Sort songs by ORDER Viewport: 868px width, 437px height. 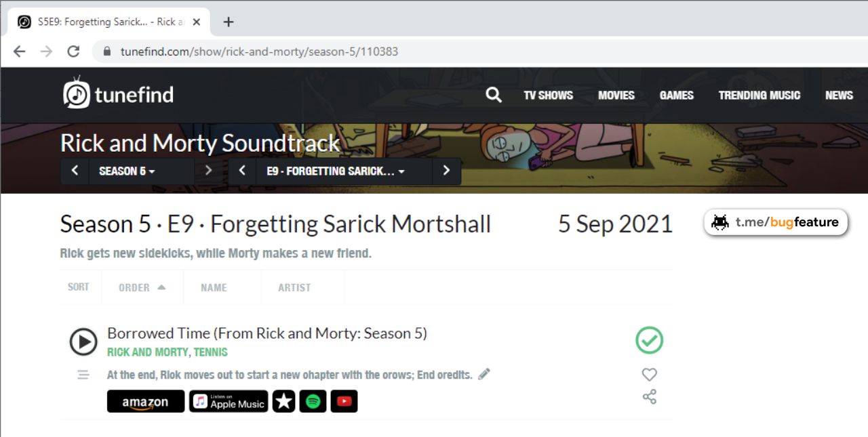coord(142,287)
